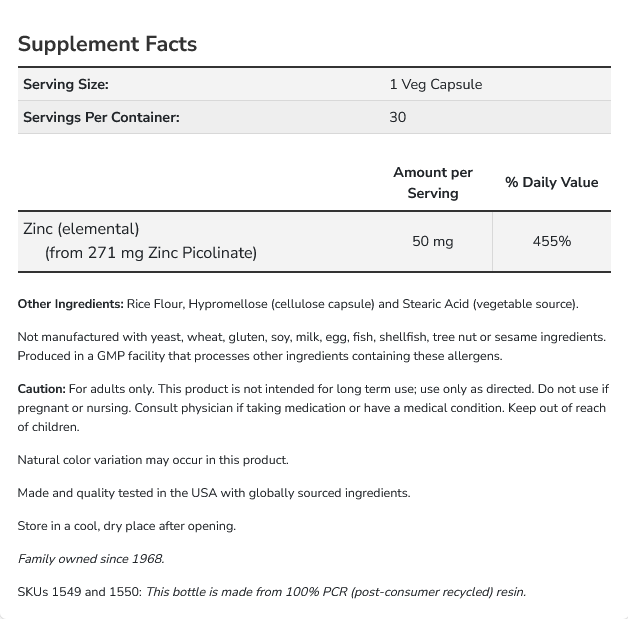Viewport: 628px width, 619px height.
Task: Select the 455% daily value cell
Action: pos(551,241)
